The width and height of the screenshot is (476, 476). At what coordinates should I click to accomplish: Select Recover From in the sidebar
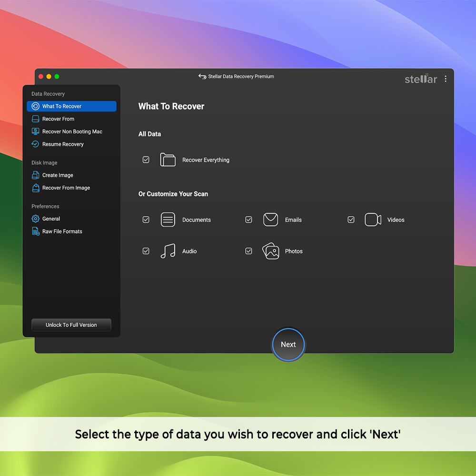[x=58, y=119]
